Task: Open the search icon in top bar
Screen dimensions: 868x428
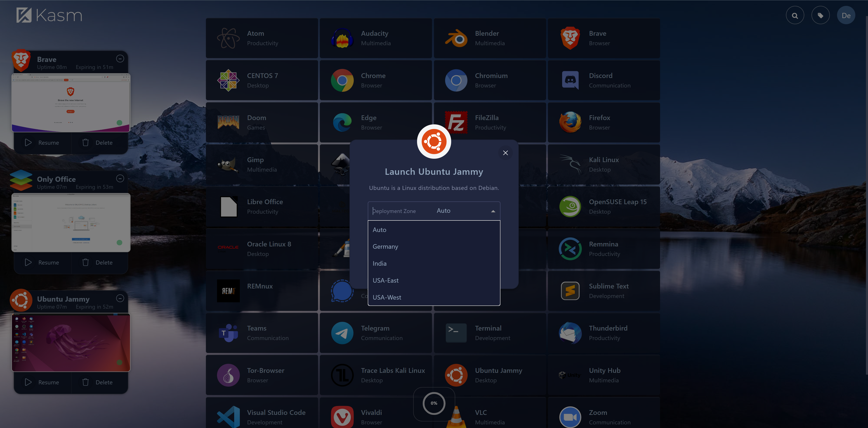Action: tap(795, 16)
